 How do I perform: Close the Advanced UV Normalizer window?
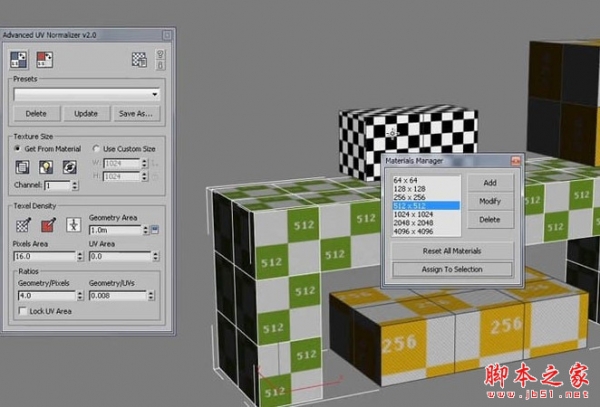[167, 35]
